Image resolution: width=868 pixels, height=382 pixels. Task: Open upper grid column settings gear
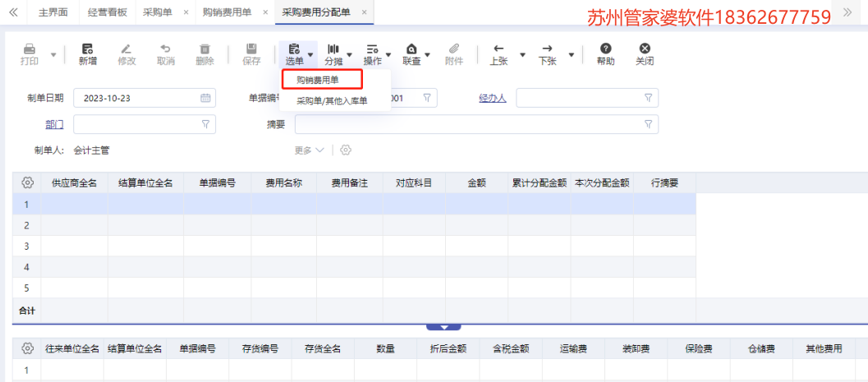27,182
